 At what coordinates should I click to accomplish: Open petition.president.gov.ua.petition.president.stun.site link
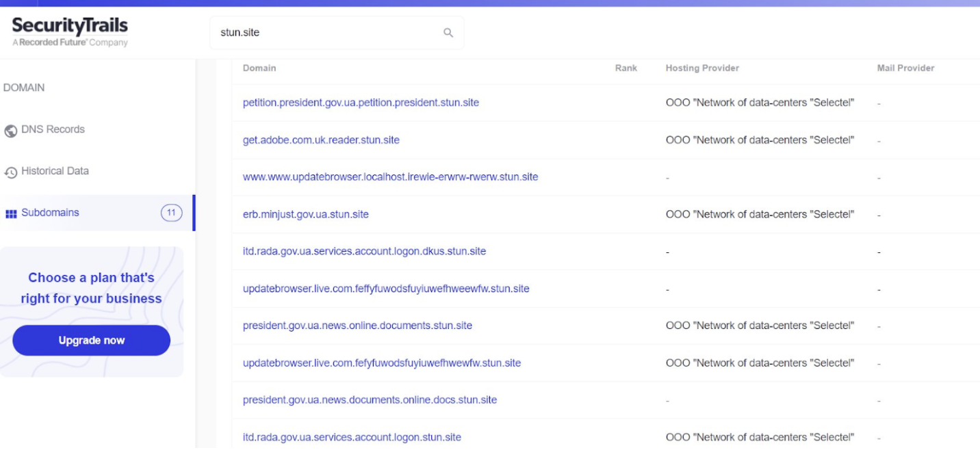[x=361, y=103]
